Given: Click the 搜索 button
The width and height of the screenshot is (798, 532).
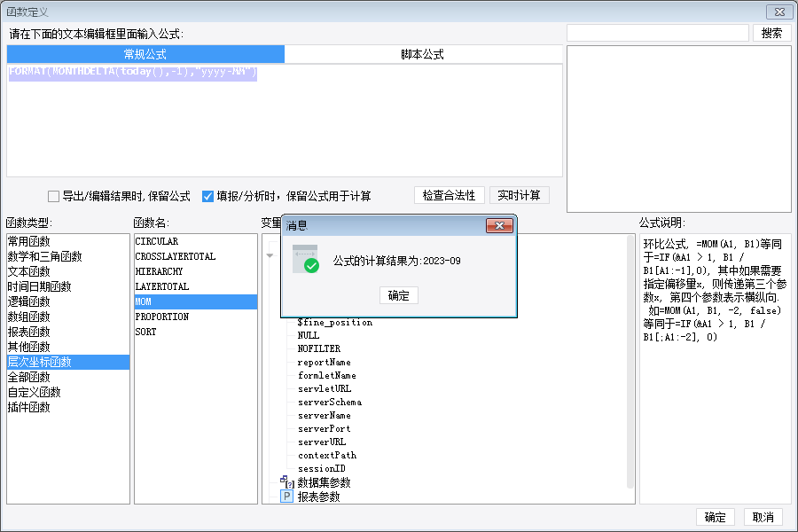Looking at the screenshot, I should [771, 33].
